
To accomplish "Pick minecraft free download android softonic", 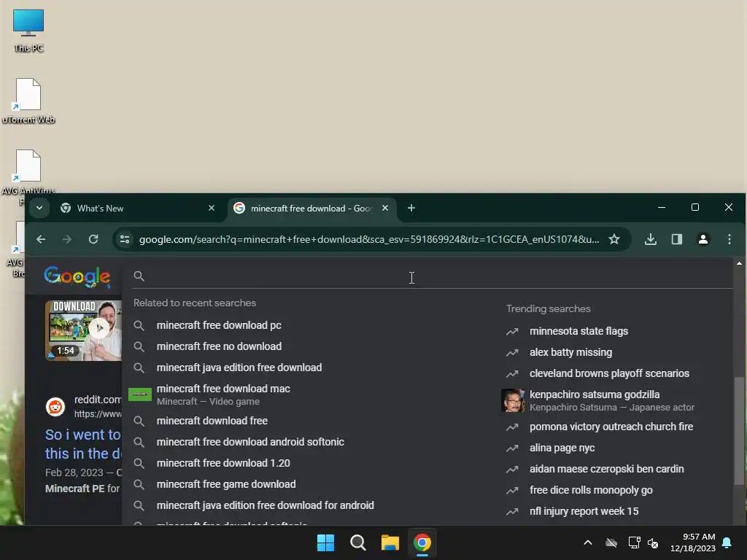I will pyautogui.click(x=250, y=442).
